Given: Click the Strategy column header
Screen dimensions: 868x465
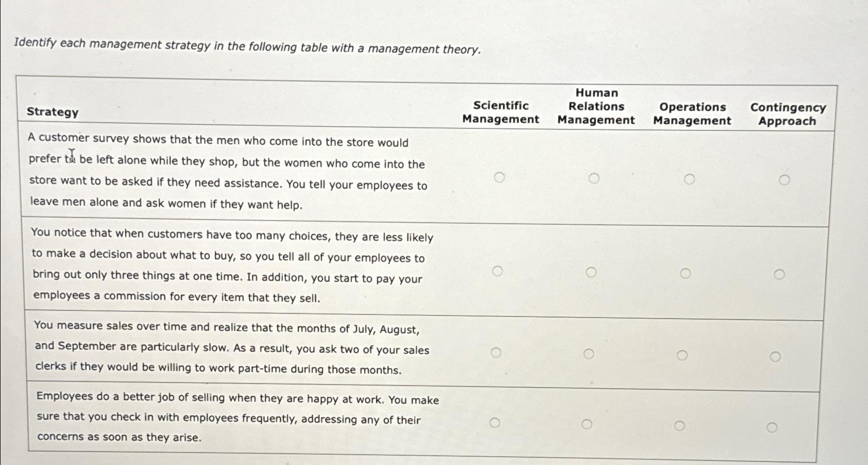Looking at the screenshot, I should click(x=52, y=113).
